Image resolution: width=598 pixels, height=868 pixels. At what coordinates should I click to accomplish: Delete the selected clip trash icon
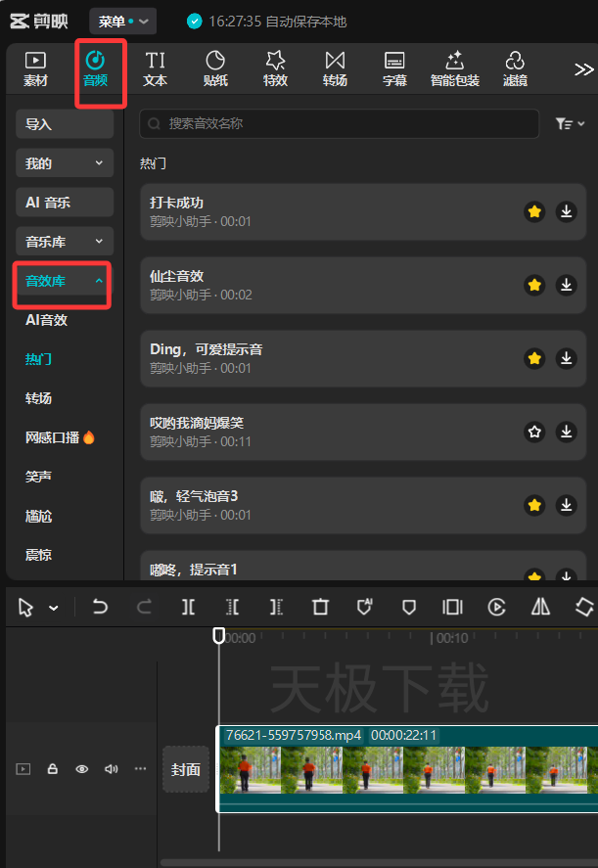coord(321,608)
